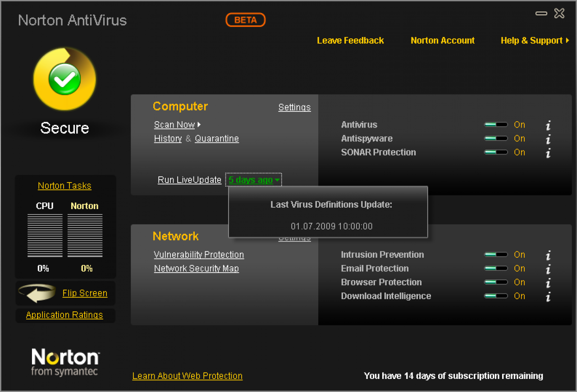Click the Computer section heading

point(180,106)
